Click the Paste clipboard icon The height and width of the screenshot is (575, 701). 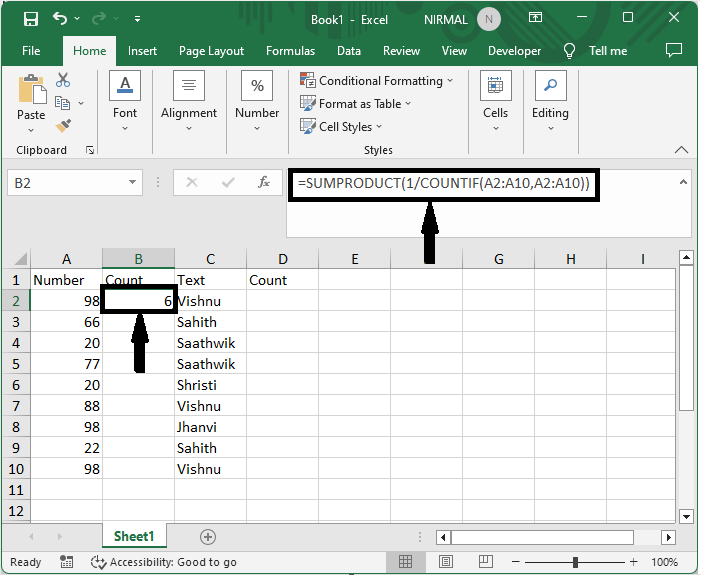tap(31, 89)
